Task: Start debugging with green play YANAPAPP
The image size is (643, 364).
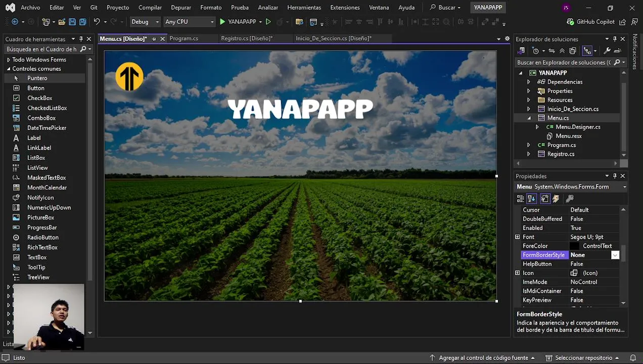Action: pos(238,22)
